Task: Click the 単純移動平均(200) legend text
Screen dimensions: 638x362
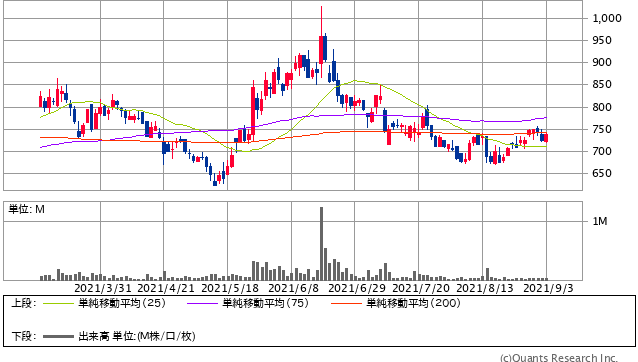Action: [413, 303]
